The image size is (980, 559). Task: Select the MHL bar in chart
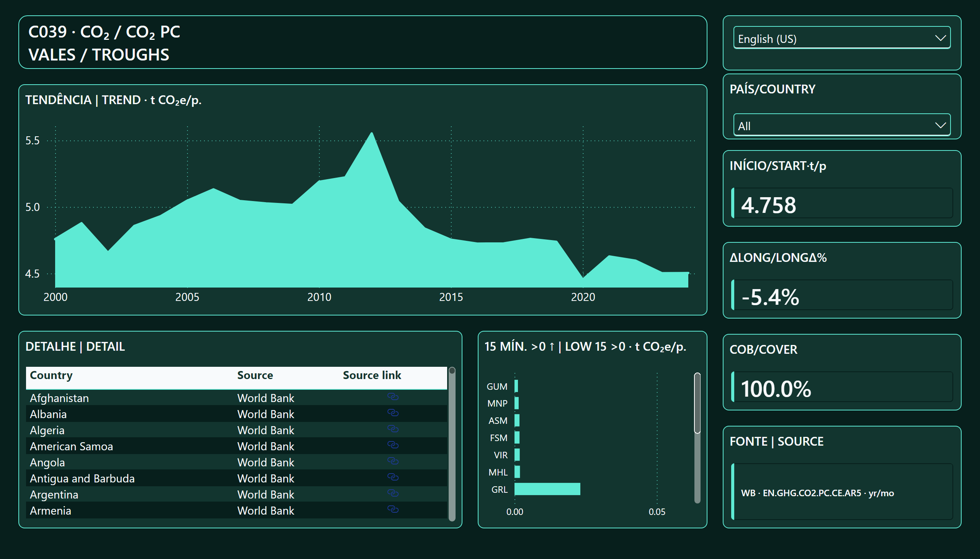point(517,472)
